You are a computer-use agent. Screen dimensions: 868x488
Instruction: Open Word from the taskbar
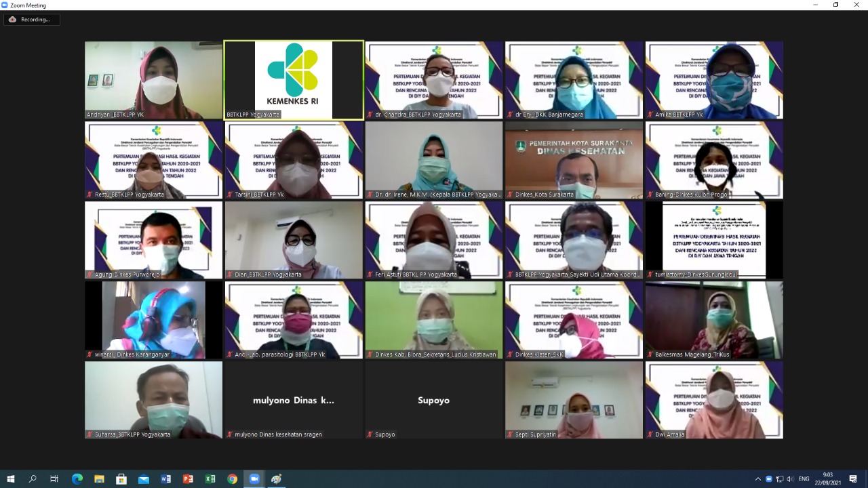[166, 479]
